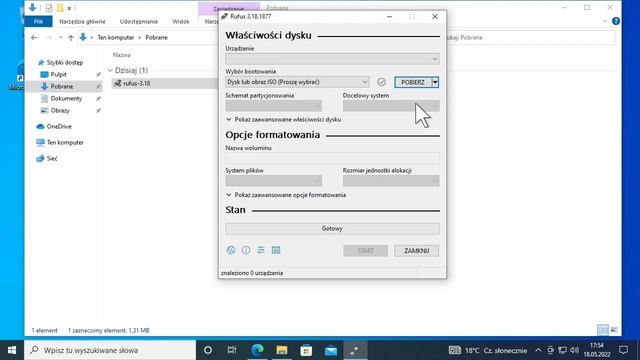
Task: Open volume speaker tray icon
Action: click(x=575, y=350)
